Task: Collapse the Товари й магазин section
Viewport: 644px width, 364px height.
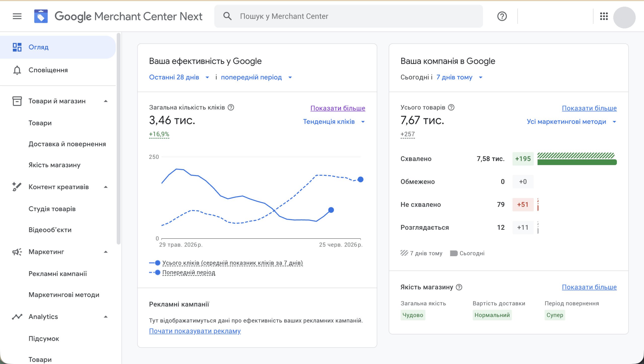Action: click(106, 101)
